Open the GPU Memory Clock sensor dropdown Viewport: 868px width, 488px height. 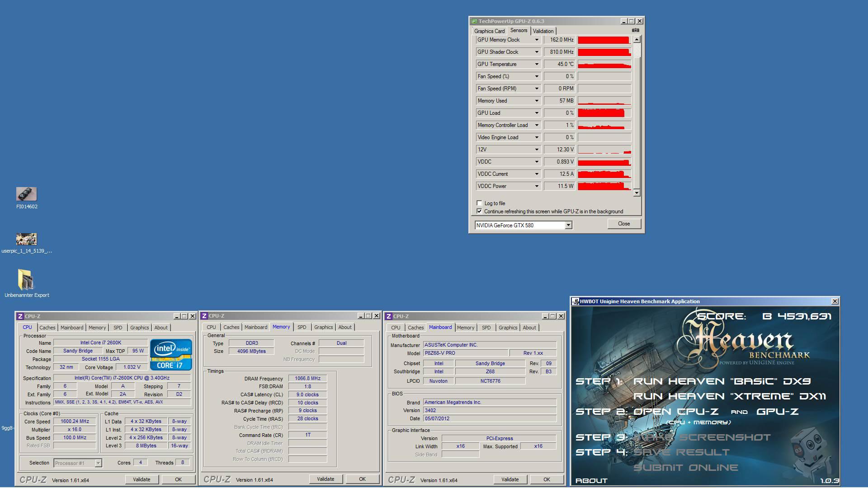click(x=537, y=40)
